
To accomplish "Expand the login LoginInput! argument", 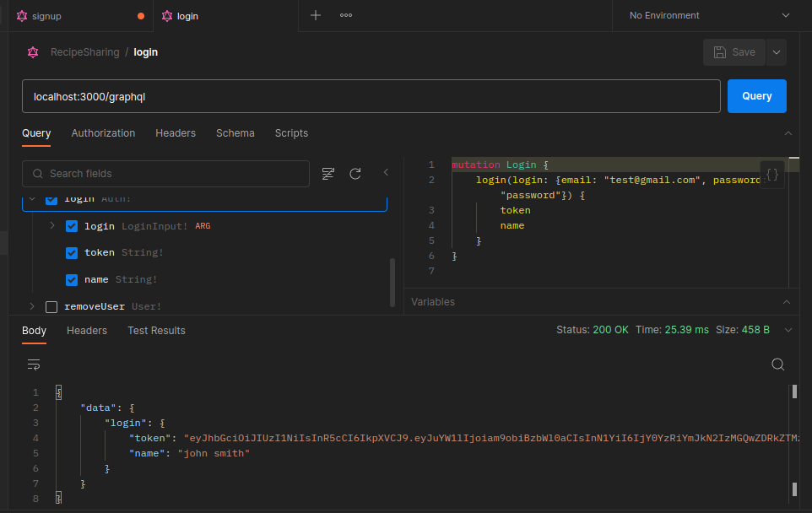I will [x=52, y=225].
